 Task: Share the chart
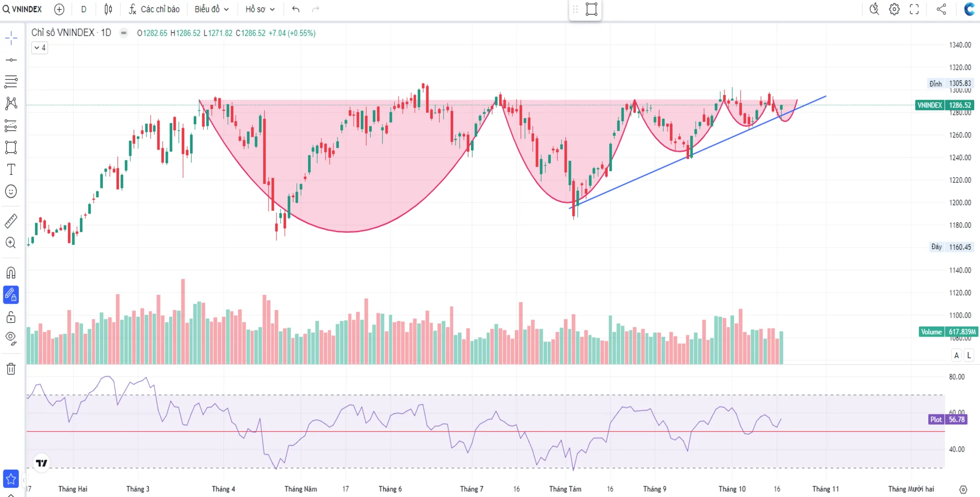[x=941, y=9]
